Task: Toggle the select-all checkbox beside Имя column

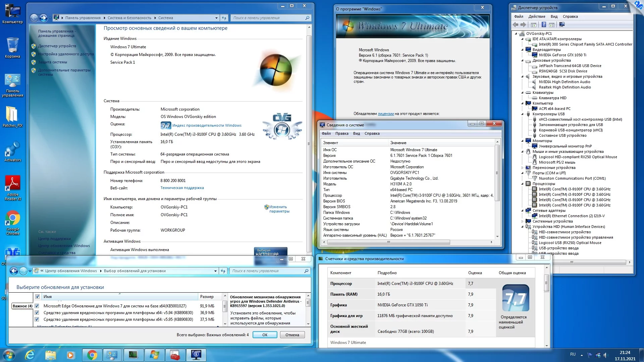Action: coord(37,296)
